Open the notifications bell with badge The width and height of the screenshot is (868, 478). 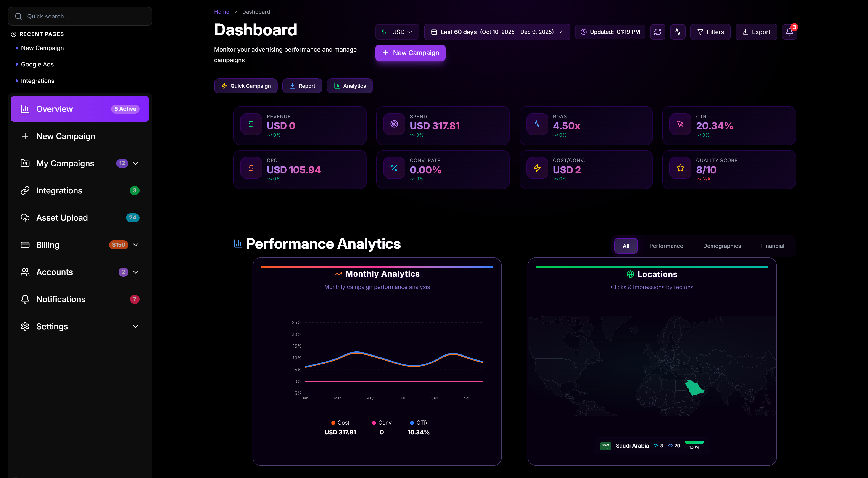click(x=789, y=32)
